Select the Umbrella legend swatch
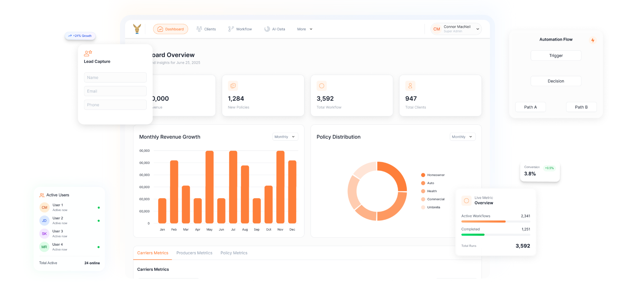 [x=423, y=207]
